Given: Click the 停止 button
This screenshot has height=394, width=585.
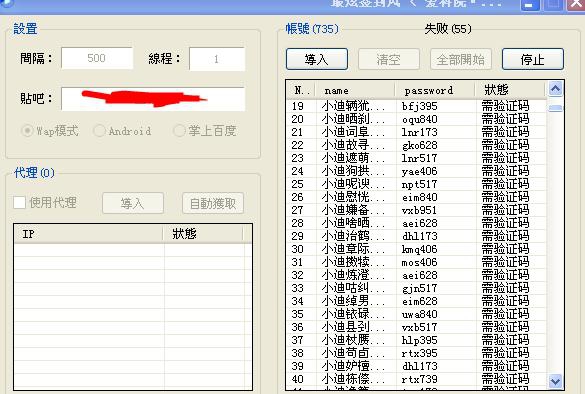Looking at the screenshot, I should pyautogui.click(x=532, y=59).
